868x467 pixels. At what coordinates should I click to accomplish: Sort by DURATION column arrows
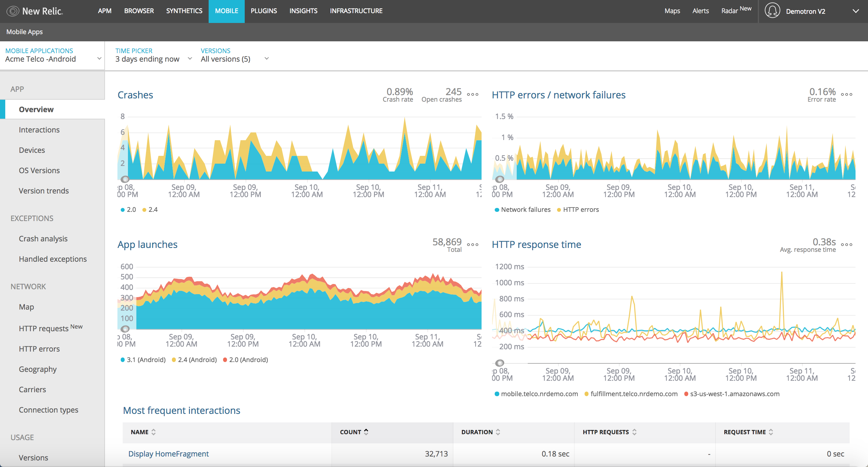click(x=498, y=432)
